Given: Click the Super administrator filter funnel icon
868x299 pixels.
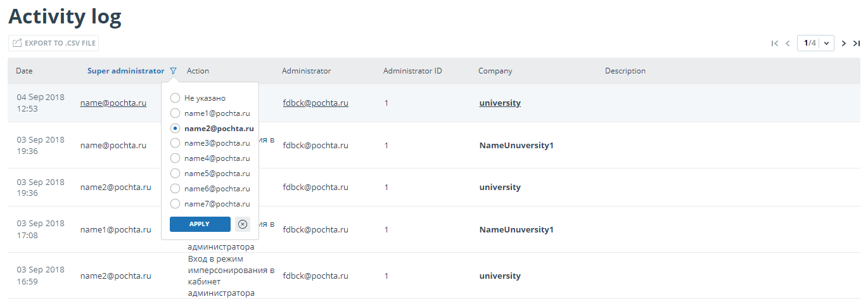Looking at the screenshot, I should [x=173, y=71].
